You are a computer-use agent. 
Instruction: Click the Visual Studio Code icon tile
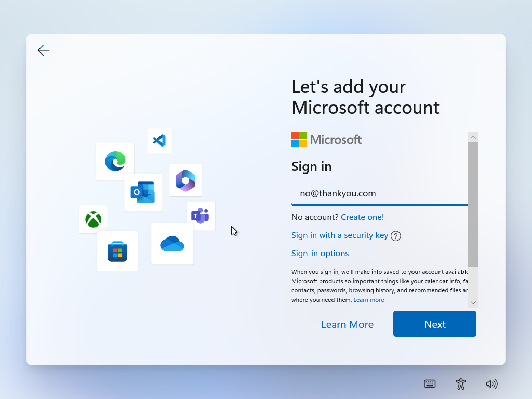tap(159, 140)
